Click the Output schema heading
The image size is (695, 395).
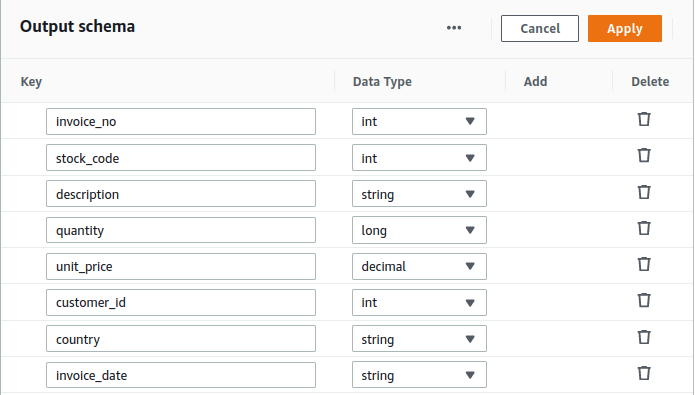(x=77, y=27)
